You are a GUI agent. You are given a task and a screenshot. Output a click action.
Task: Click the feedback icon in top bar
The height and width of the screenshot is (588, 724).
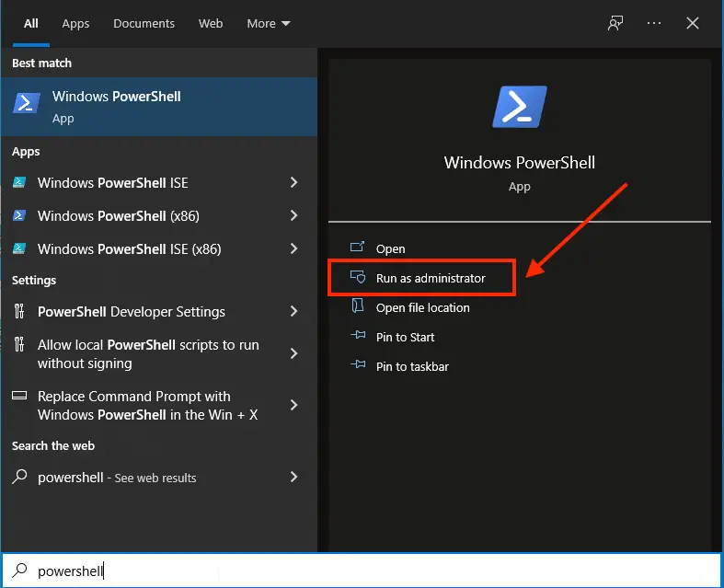pyautogui.click(x=615, y=23)
